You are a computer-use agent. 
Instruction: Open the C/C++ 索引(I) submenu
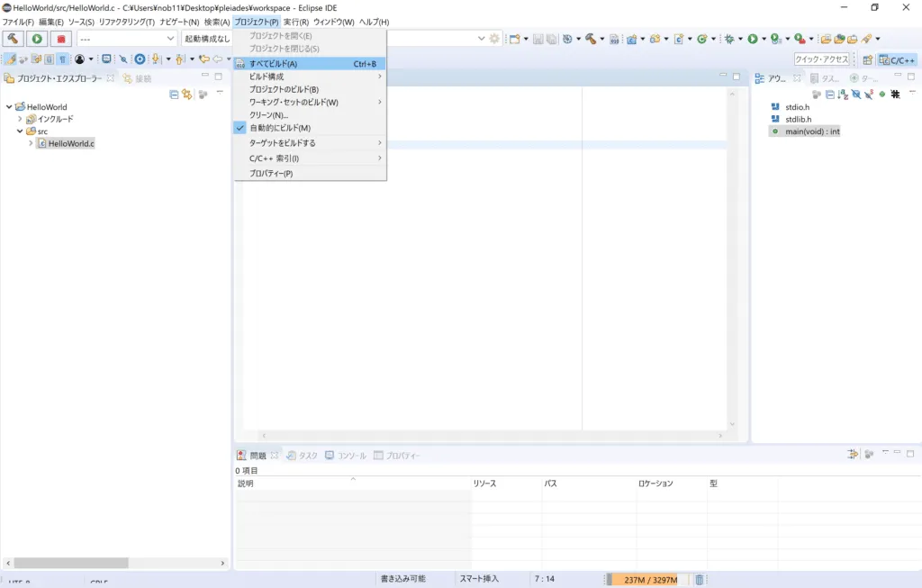[x=310, y=158]
